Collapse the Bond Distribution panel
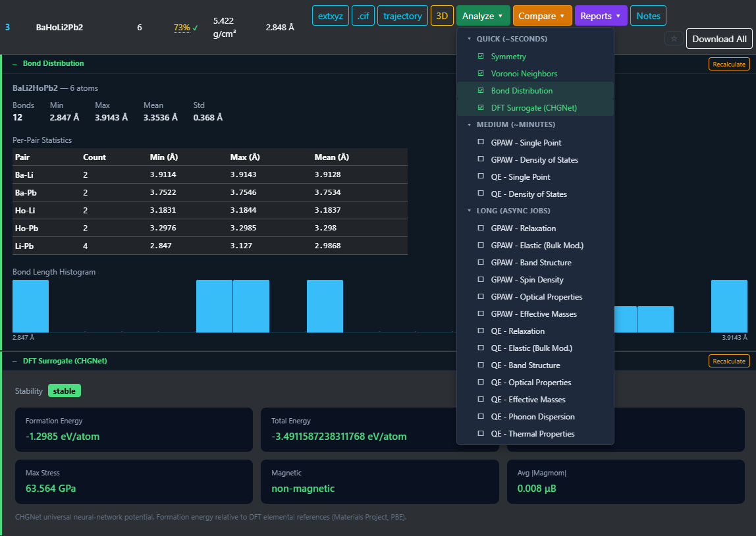The height and width of the screenshot is (536, 756). click(14, 64)
